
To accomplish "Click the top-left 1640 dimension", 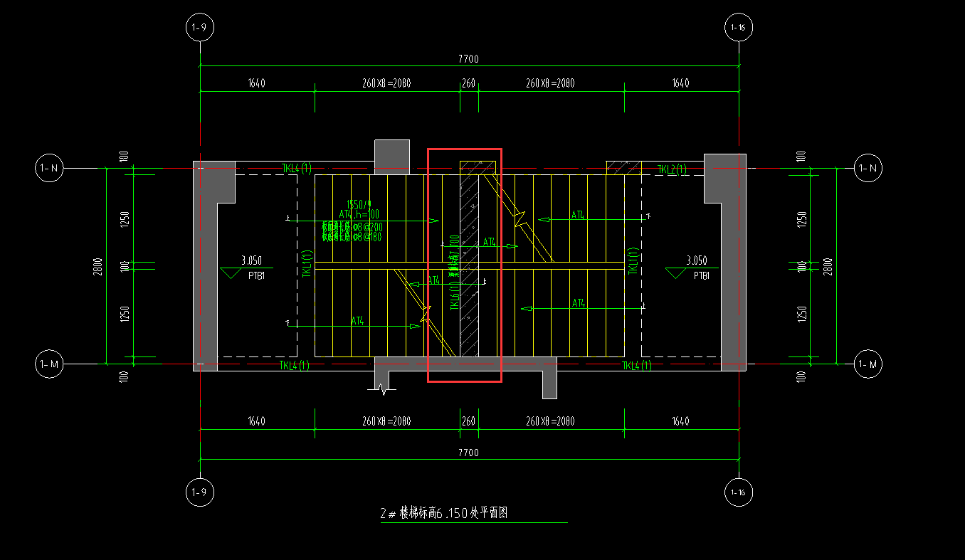I will (257, 83).
